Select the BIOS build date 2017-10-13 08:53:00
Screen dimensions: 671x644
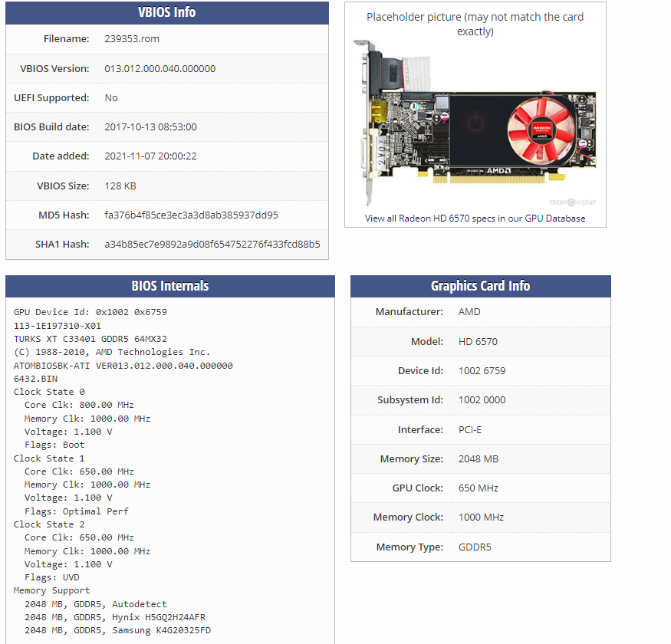150,127
